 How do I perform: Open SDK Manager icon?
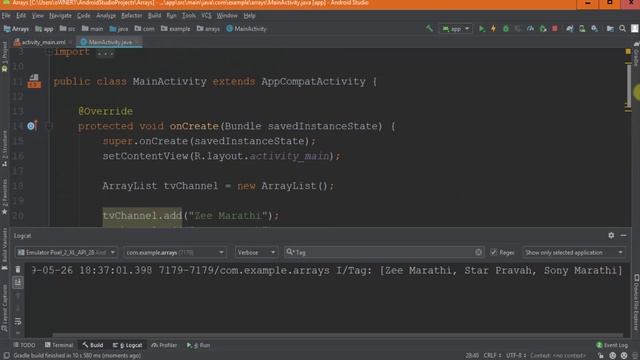595,29
